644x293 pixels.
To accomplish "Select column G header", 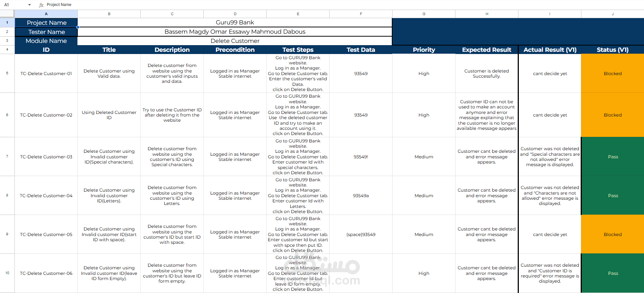I will click(x=424, y=14).
